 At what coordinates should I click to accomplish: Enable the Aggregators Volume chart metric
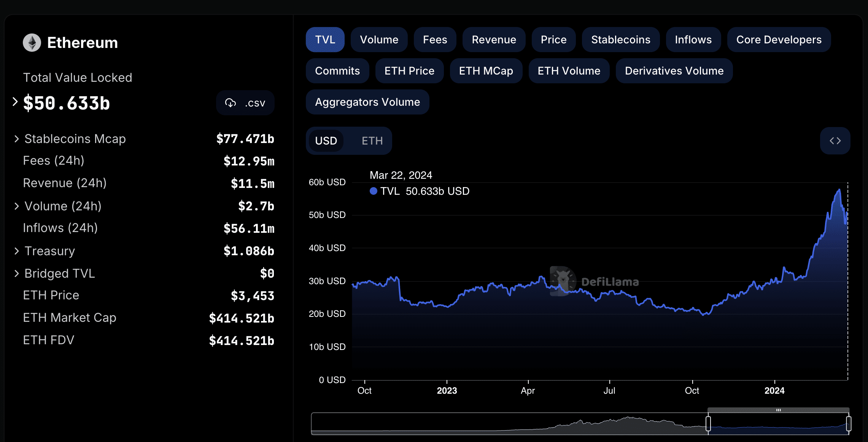pos(367,102)
